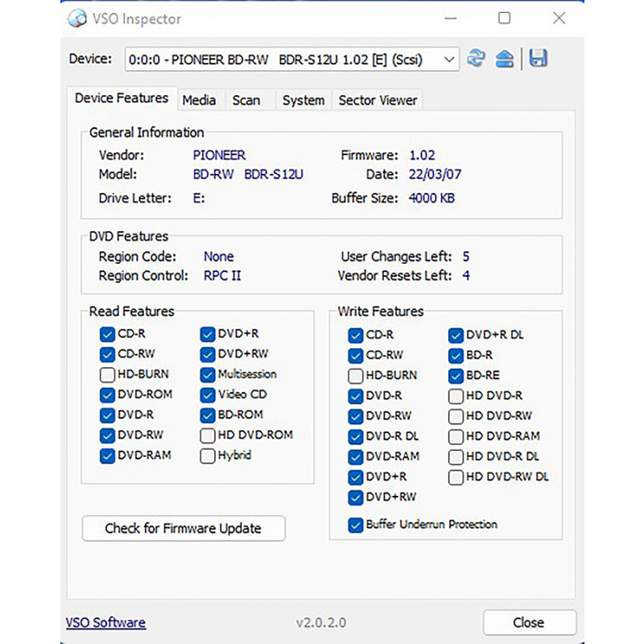Select the Device Features tab

click(x=122, y=98)
